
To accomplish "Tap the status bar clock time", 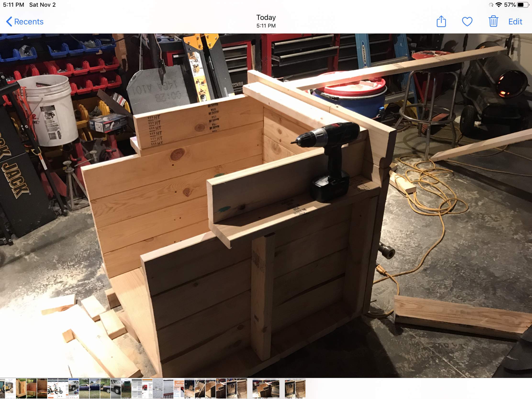I will click(13, 5).
